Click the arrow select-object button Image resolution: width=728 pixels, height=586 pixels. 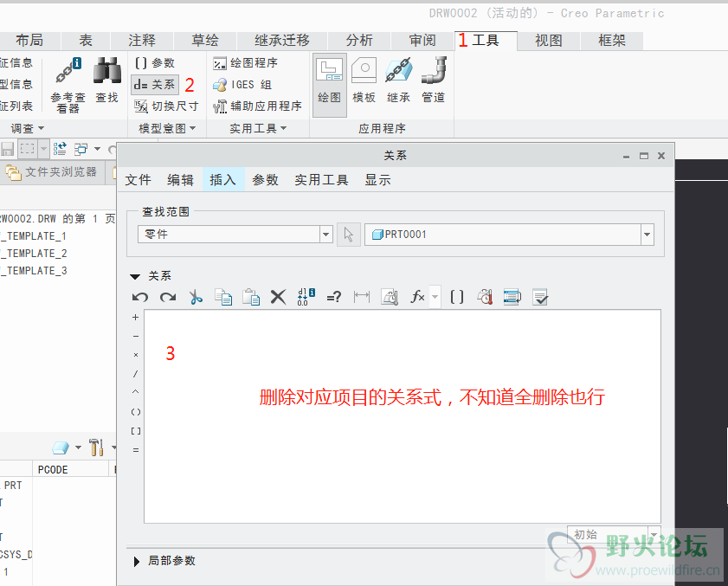[x=349, y=234]
